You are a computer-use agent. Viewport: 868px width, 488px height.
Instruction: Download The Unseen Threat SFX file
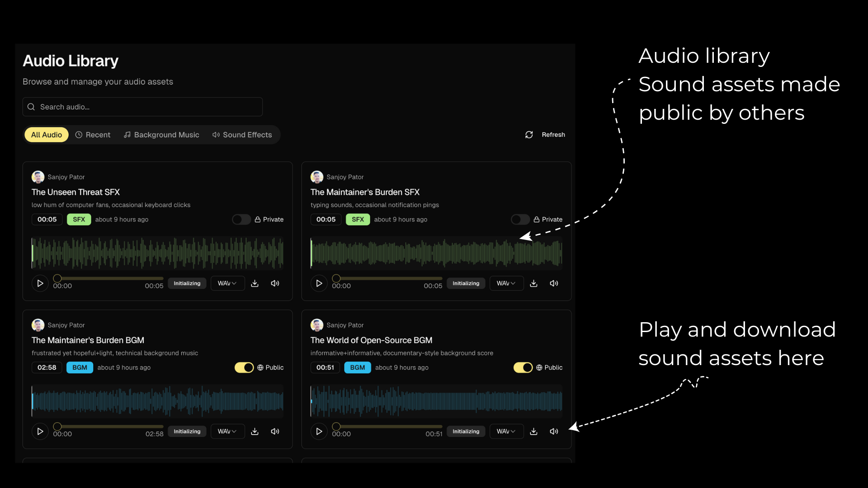[255, 283]
